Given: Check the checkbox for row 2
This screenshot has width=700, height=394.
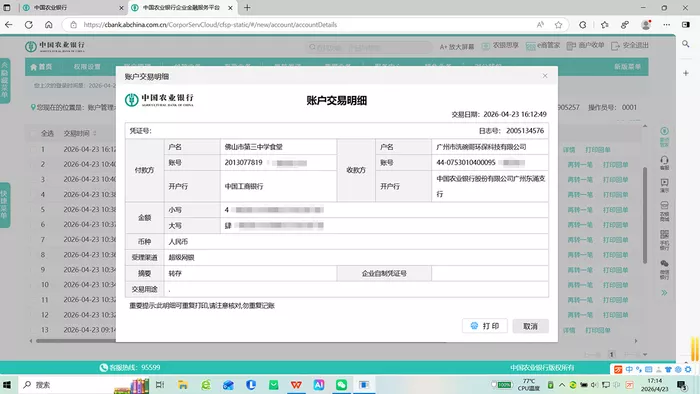Looking at the screenshot, I should pos(33,165).
